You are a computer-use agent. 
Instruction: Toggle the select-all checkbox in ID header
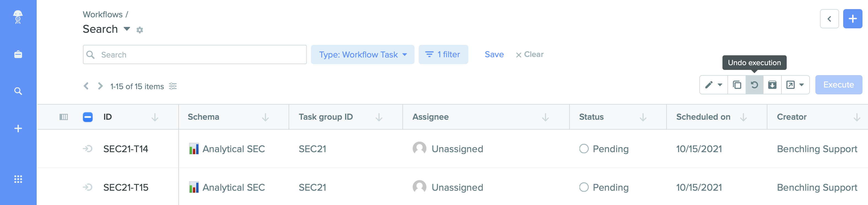(x=88, y=117)
